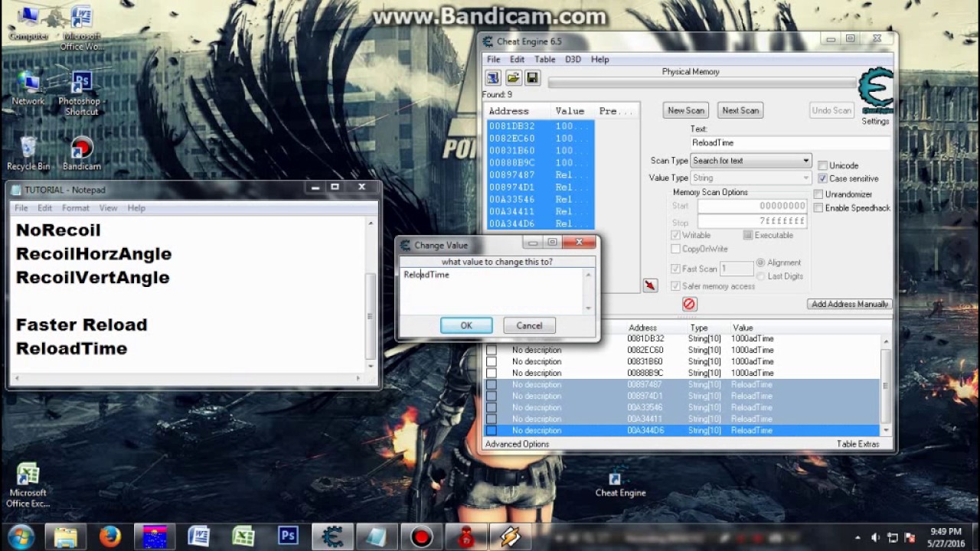Click the Change Value text input field
This screenshot has width=980, height=551.
point(492,290)
